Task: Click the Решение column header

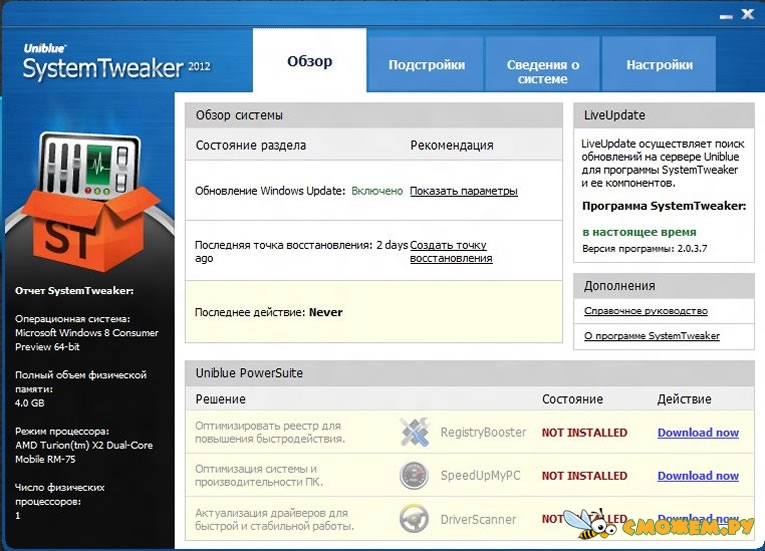Action: tap(221, 399)
